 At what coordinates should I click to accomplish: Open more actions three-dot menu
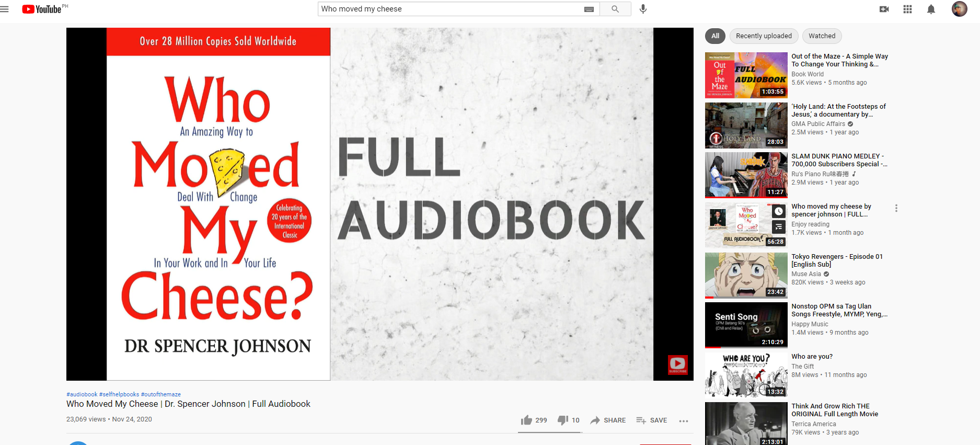(684, 420)
